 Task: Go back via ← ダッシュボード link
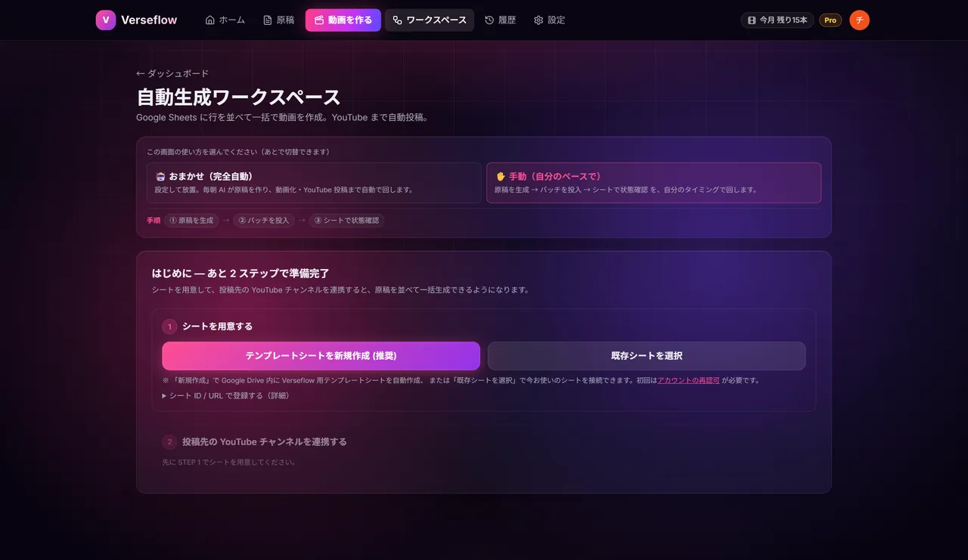[172, 73]
